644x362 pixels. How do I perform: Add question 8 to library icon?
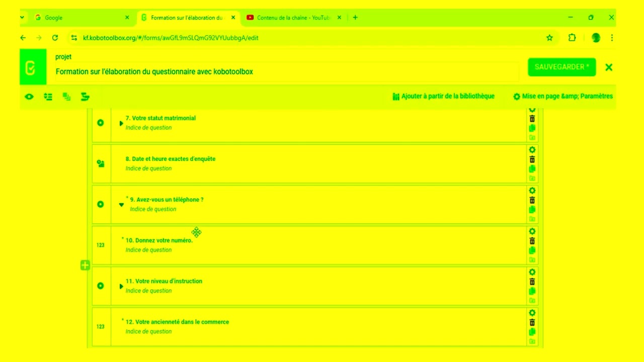coord(532,178)
